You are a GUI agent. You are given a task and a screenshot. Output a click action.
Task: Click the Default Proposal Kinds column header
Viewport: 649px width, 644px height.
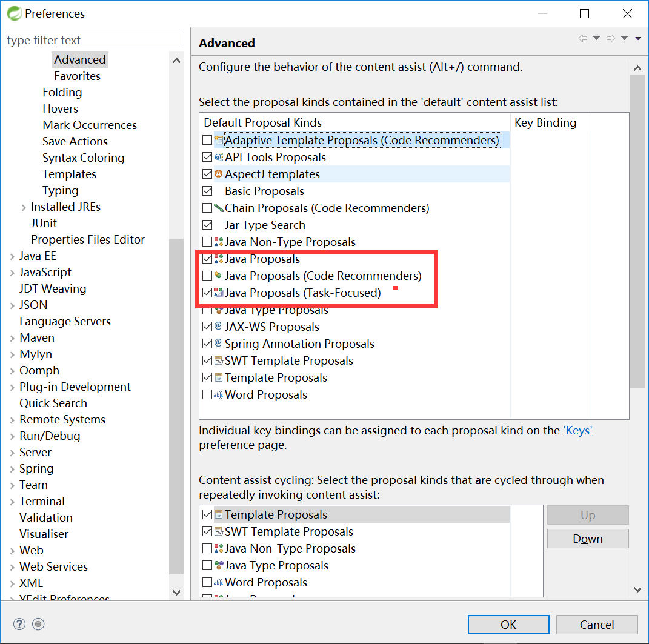354,122
